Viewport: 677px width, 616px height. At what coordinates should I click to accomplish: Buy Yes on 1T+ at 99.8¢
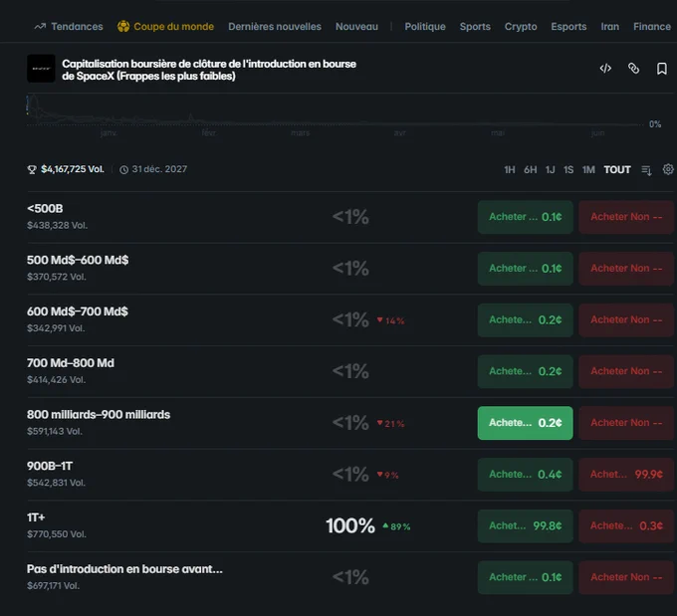point(525,525)
